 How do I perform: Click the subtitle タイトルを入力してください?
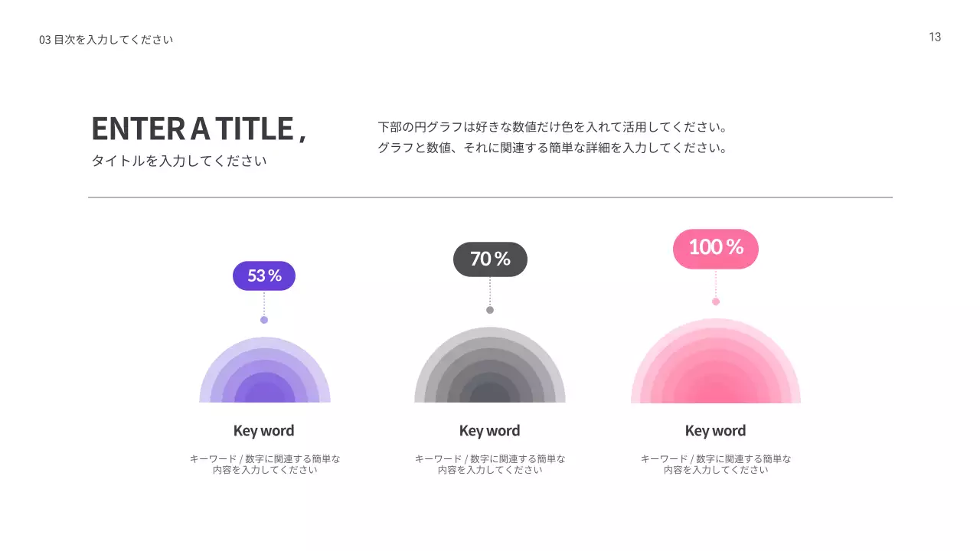click(179, 161)
